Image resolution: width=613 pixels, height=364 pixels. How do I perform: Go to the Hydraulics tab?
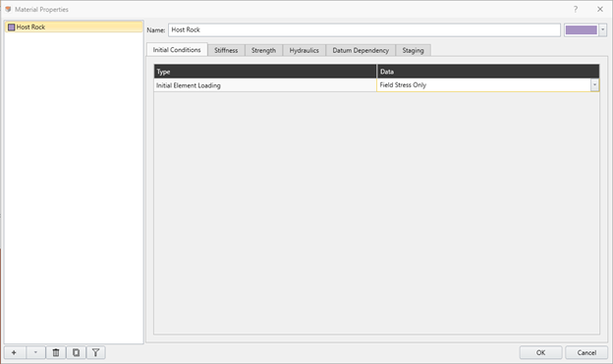click(305, 50)
